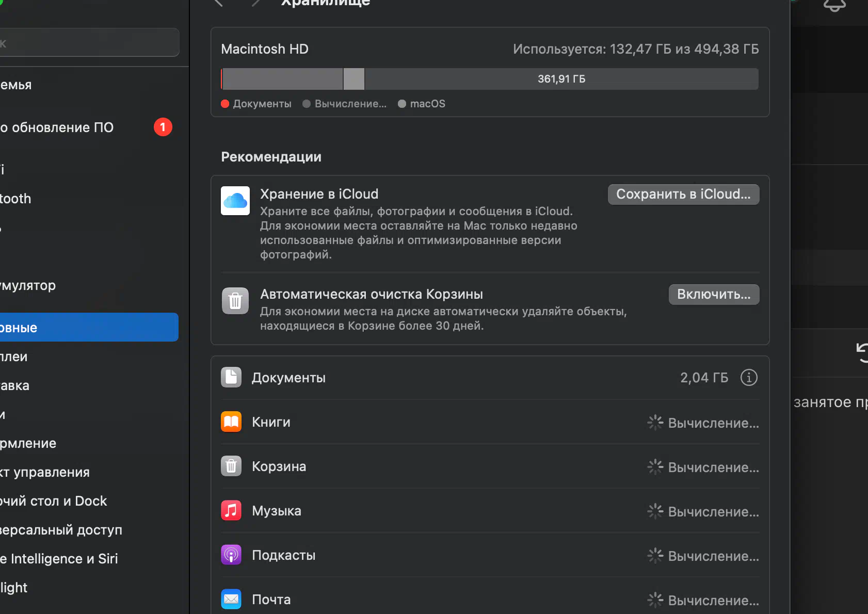The height and width of the screenshot is (614, 868).
Task: Click the Книги orange book icon
Action: (231, 422)
